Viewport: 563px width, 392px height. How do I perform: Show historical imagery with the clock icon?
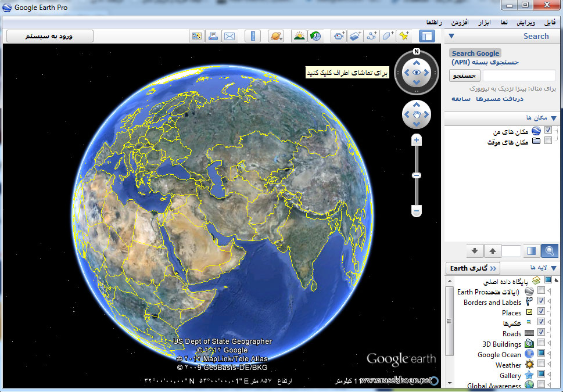(x=315, y=36)
